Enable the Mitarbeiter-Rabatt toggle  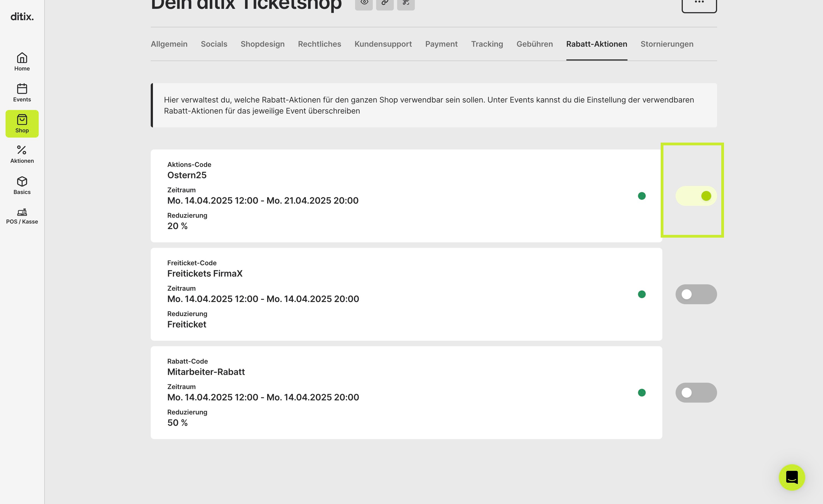point(696,393)
